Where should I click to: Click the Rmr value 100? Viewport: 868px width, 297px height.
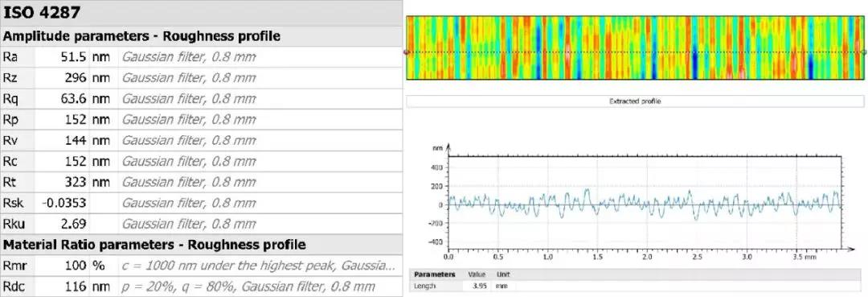pos(76,266)
